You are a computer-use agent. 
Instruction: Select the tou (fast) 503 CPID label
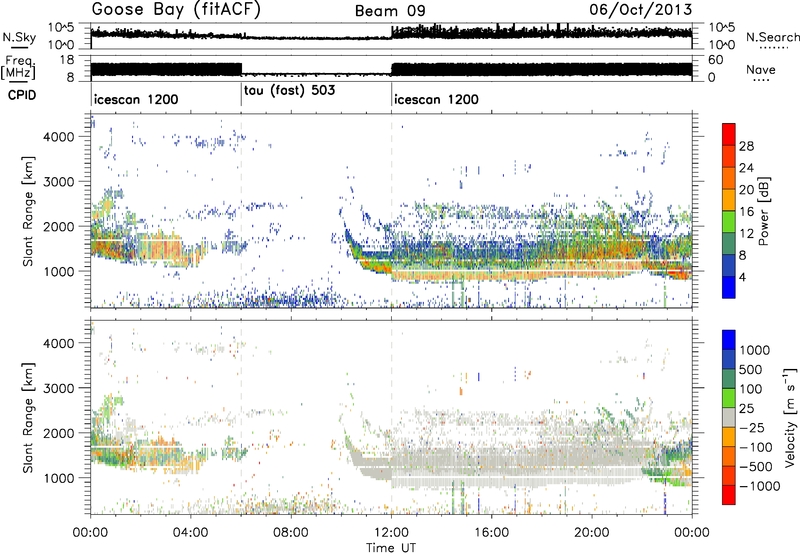pyautogui.click(x=289, y=90)
